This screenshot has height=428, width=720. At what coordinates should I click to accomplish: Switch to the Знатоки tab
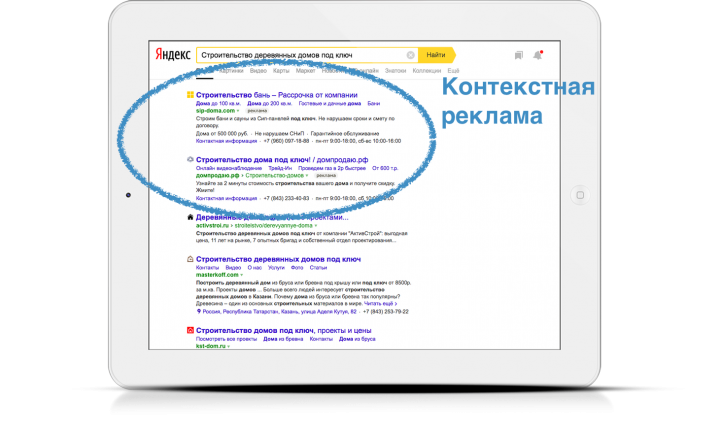click(395, 71)
